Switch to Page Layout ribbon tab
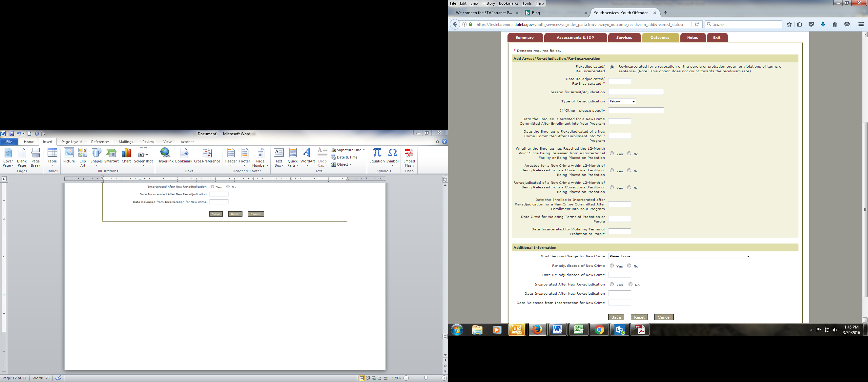 pos(72,142)
